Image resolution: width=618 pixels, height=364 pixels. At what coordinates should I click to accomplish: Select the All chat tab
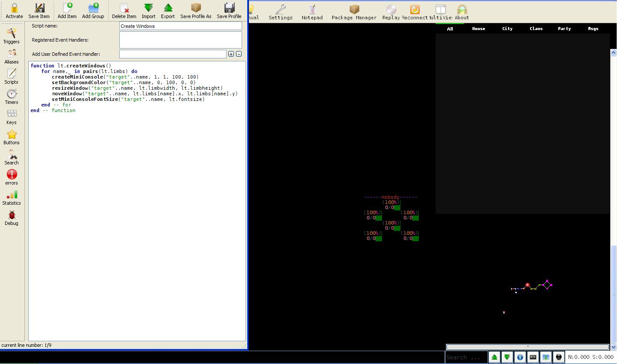(450, 29)
